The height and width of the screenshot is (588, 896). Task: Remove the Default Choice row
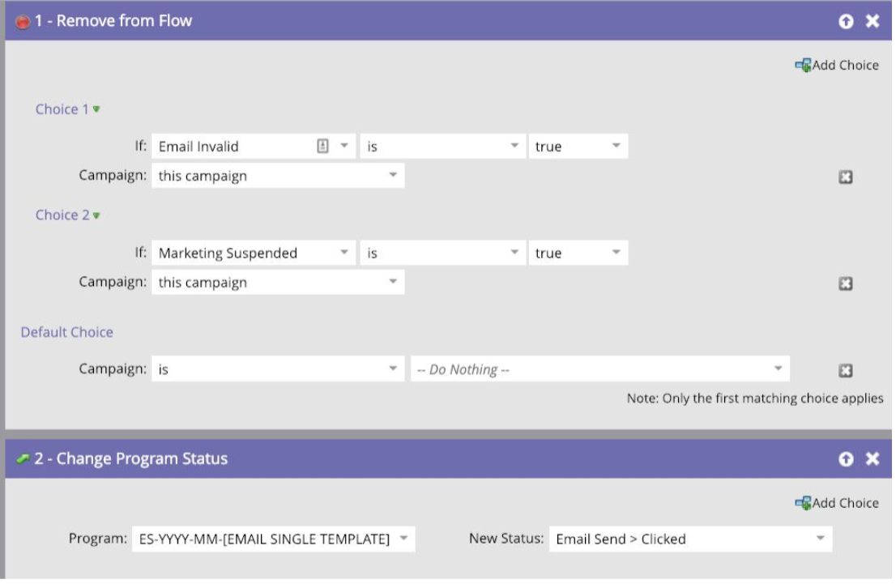(845, 371)
